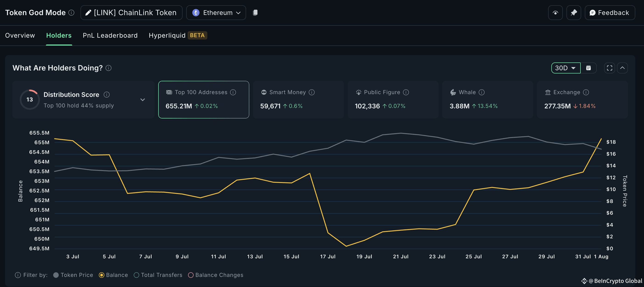Enable the Balance Changes filter
The image size is (644, 287).
[x=216, y=275]
